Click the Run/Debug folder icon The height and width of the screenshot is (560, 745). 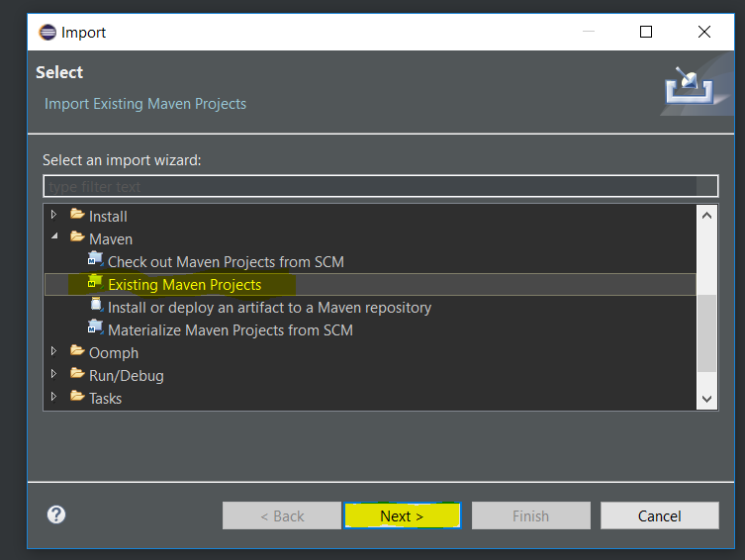[77, 373]
